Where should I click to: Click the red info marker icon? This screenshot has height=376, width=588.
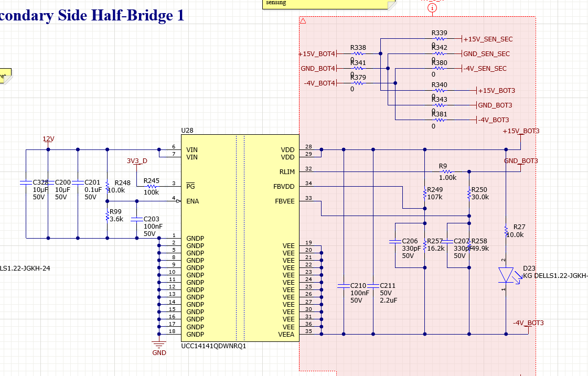click(432, 8)
